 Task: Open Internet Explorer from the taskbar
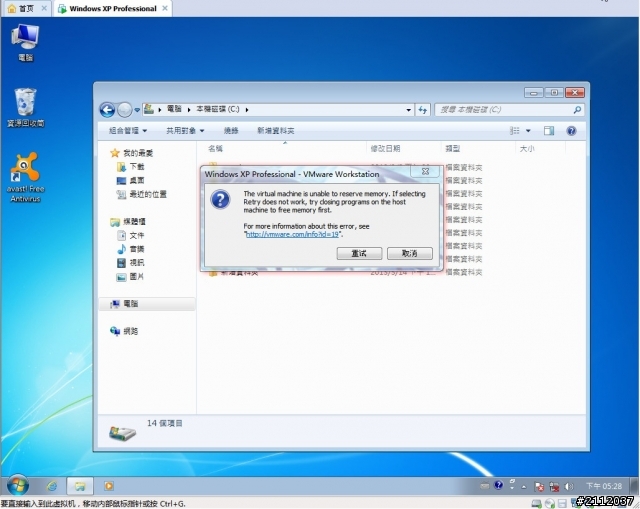point(52,486)
